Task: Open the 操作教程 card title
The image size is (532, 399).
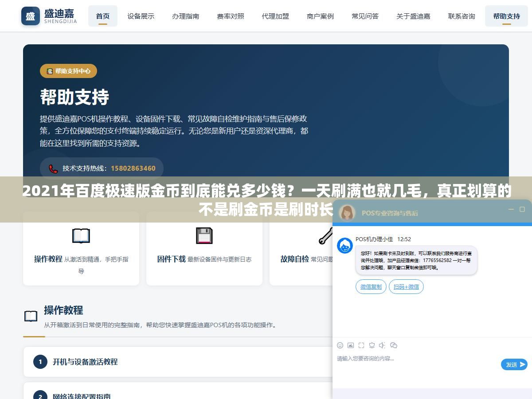Action: [48, 259]
